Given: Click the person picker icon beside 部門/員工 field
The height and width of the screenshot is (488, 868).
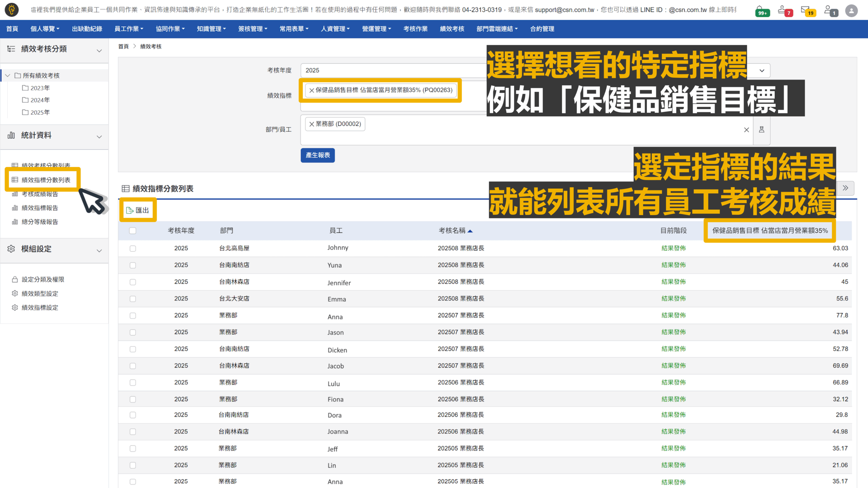Looking at the screenshot, I should click(762, 129).
